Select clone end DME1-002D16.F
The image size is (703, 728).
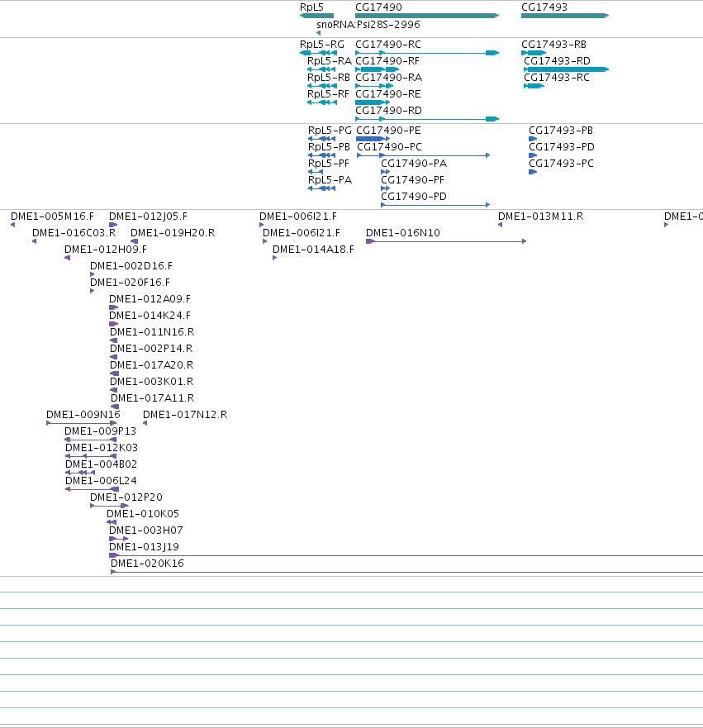click(92, 274)
